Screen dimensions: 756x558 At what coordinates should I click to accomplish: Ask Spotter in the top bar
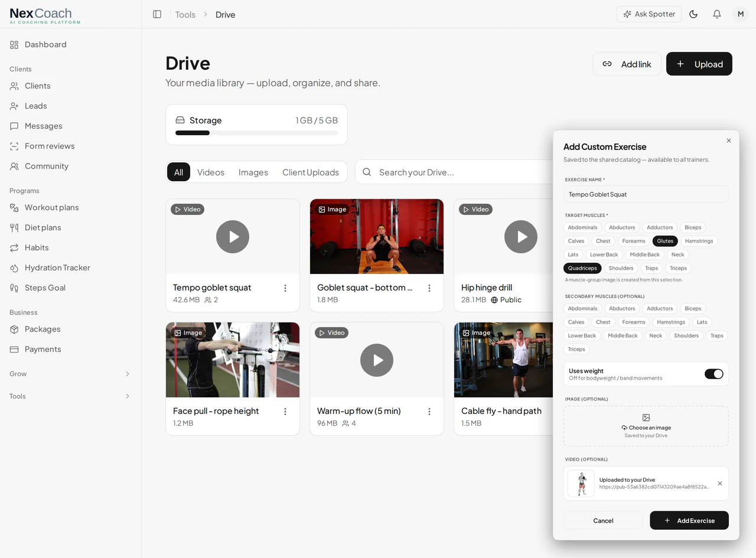pyautogui.click(x=649, y=14)
